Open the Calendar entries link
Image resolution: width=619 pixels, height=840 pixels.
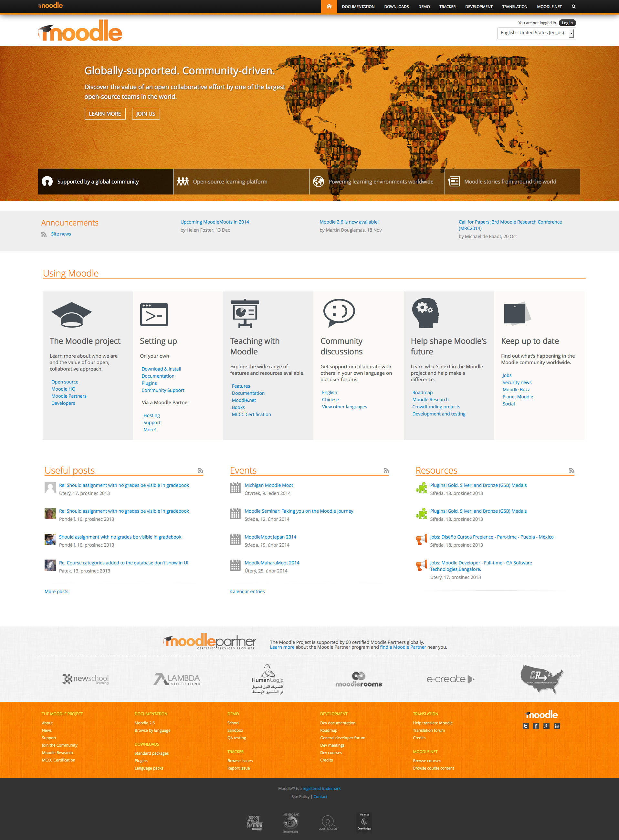pyautogui.click(x=247, y=592)
